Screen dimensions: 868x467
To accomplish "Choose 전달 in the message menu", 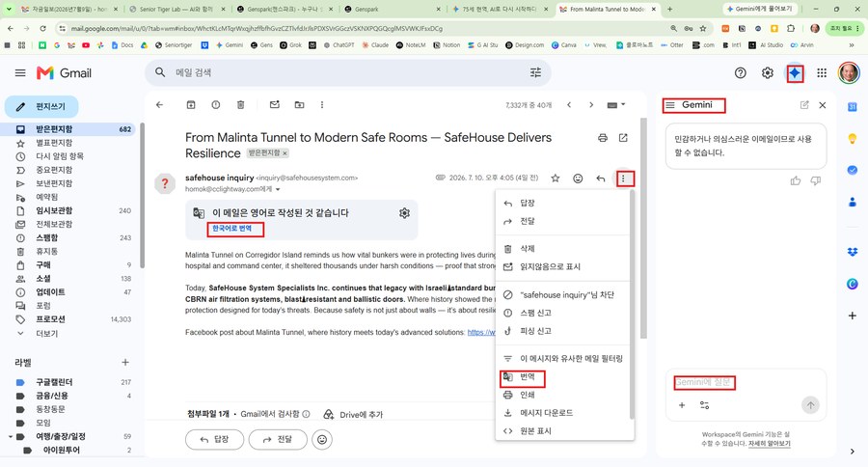I will tap(564, 221).
